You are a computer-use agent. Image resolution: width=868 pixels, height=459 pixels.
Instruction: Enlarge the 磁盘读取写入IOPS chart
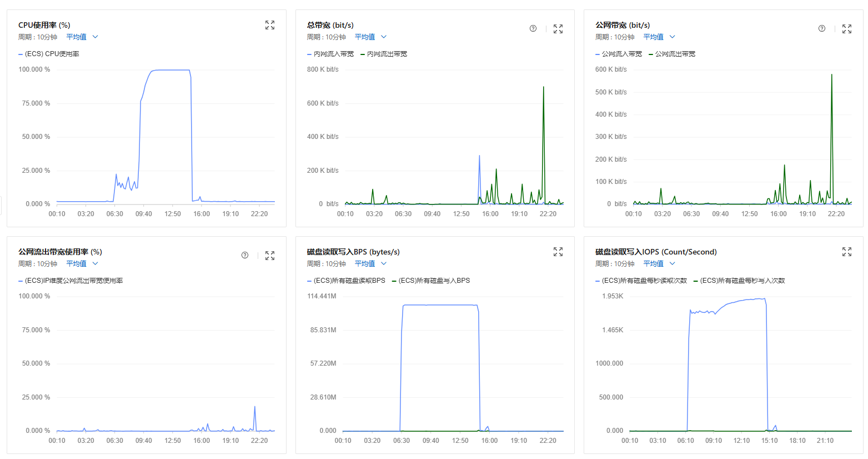tap(846, 252)
